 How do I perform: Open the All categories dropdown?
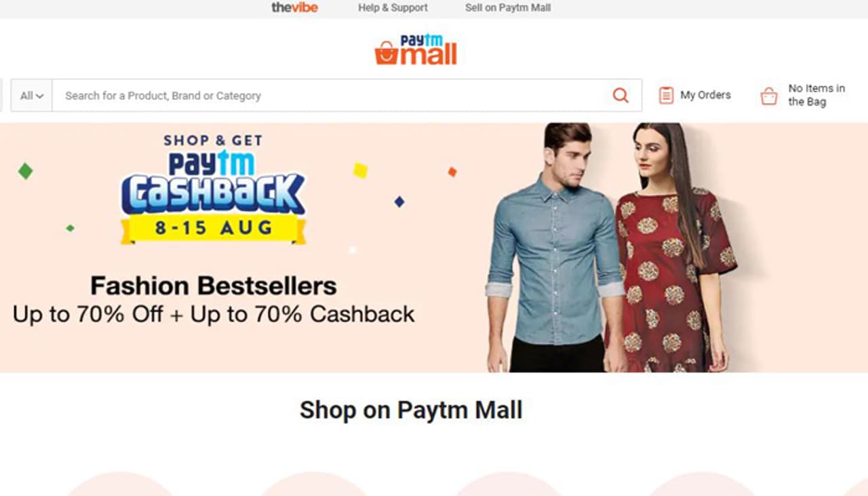click(x=31, y=96)
